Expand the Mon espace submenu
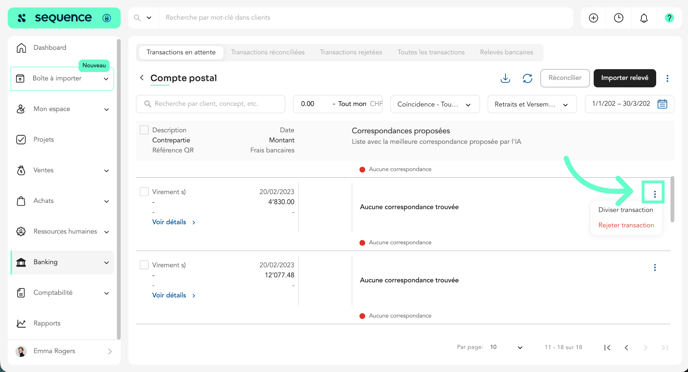This screenshot has height=372, width=688. click(106, 109)
